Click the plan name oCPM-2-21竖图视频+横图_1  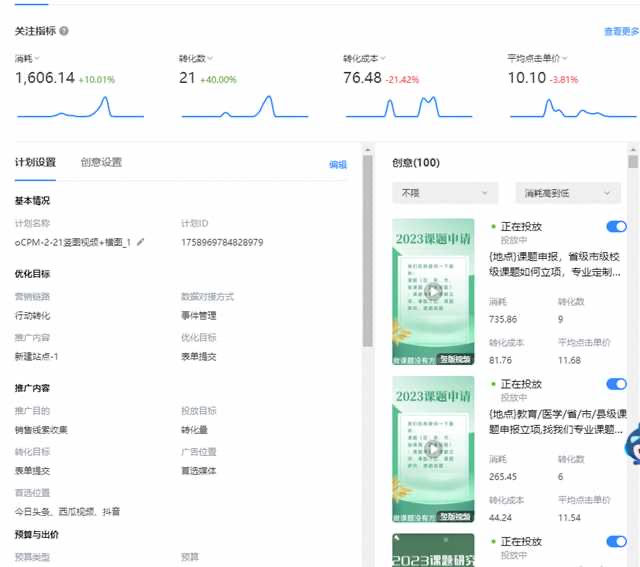[73, 242]
